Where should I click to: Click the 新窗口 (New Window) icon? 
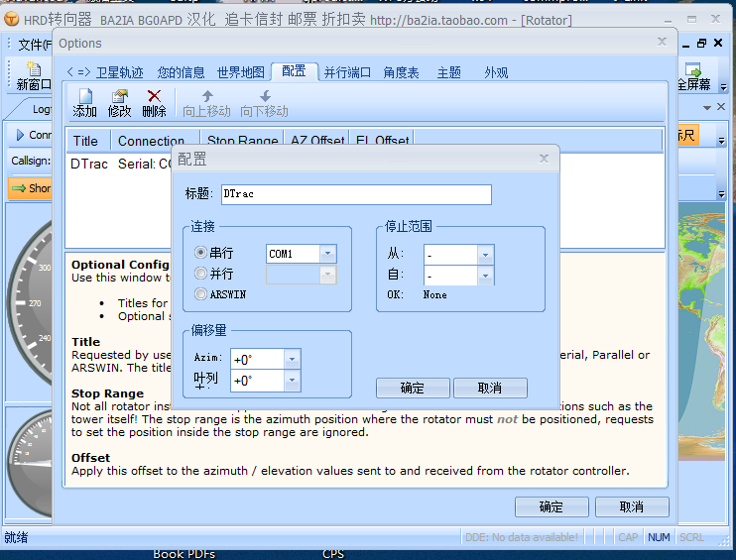tap(33, 69)
